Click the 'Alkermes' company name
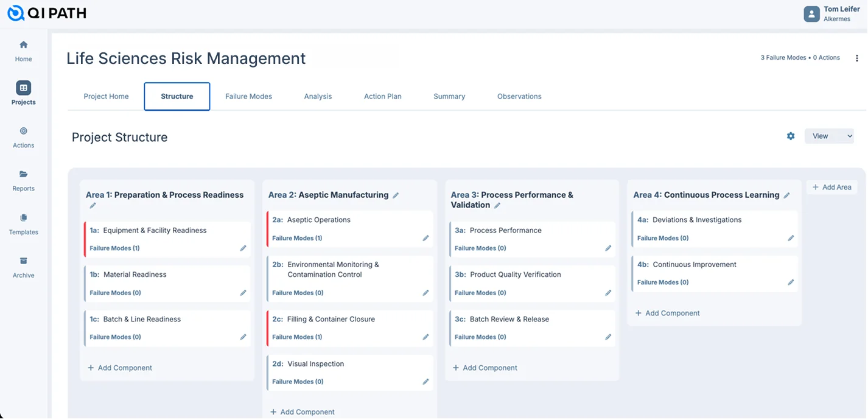Viewport: 868px width, 420px height. (837, 19)
